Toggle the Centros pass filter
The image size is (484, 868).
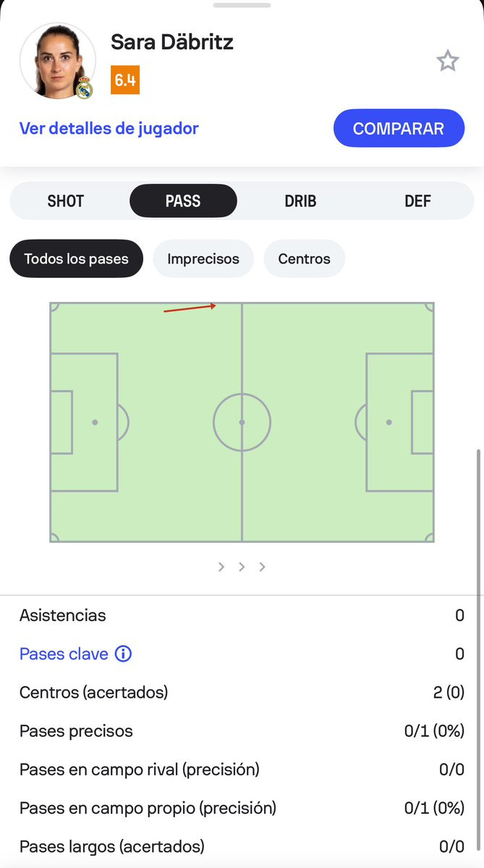click(x=304, y=258)
